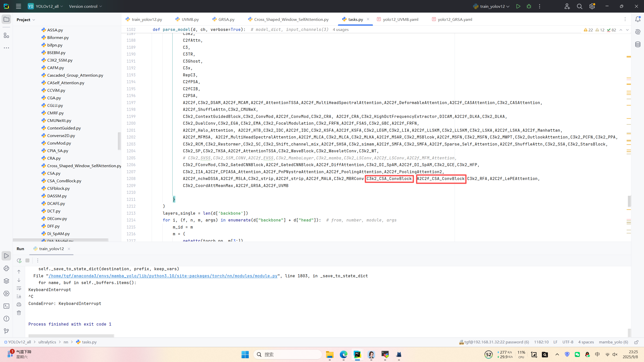The image size is (644, 362).
Task: Open the Services tool window
Action: (x=6, y=293)
